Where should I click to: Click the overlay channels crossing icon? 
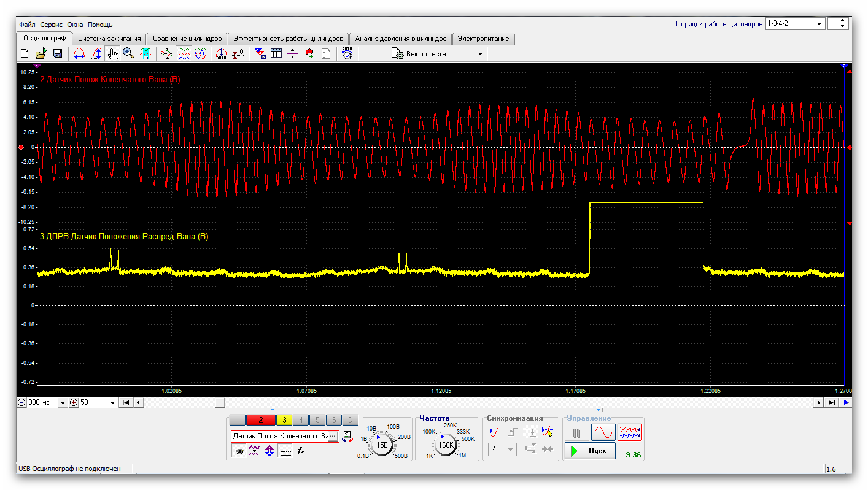point(167,53)
